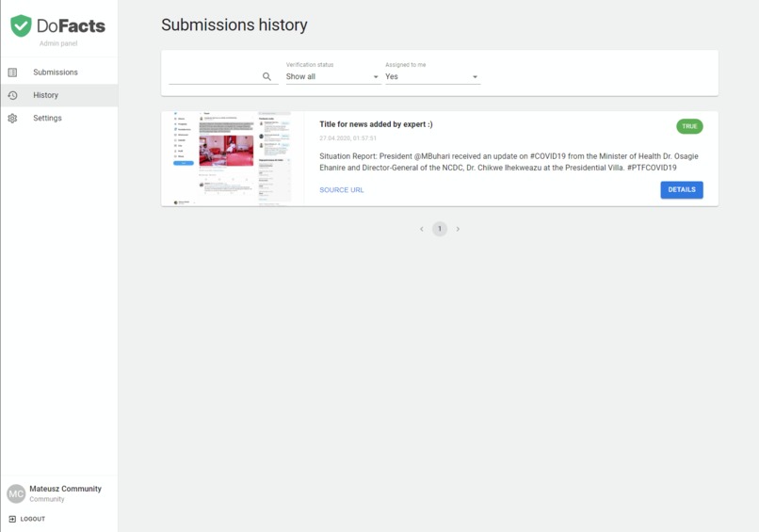The width and height of the screenshot is (759, 532).
Task: Select page 1 in pagination
Action: coord(440,229)
